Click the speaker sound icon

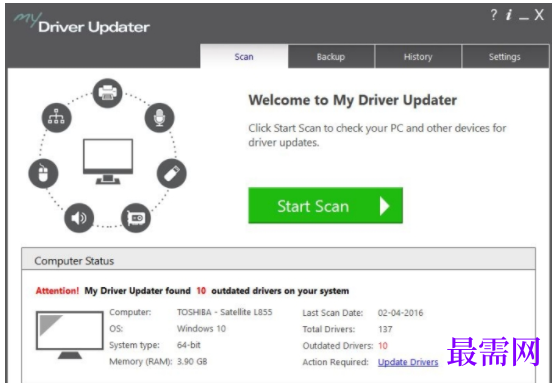pos(79,218)
